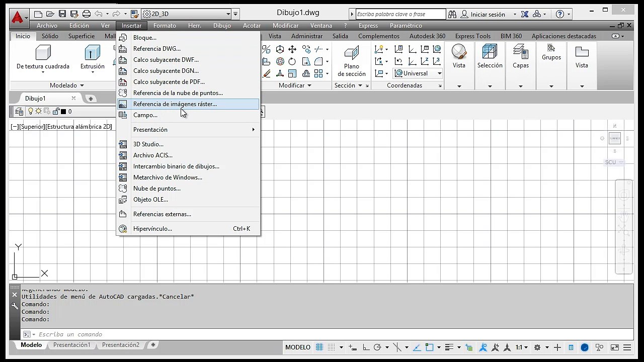The image size is (644, 362).
Task: Open the 1:1 annotation scale dropdown
Action: 521,347
